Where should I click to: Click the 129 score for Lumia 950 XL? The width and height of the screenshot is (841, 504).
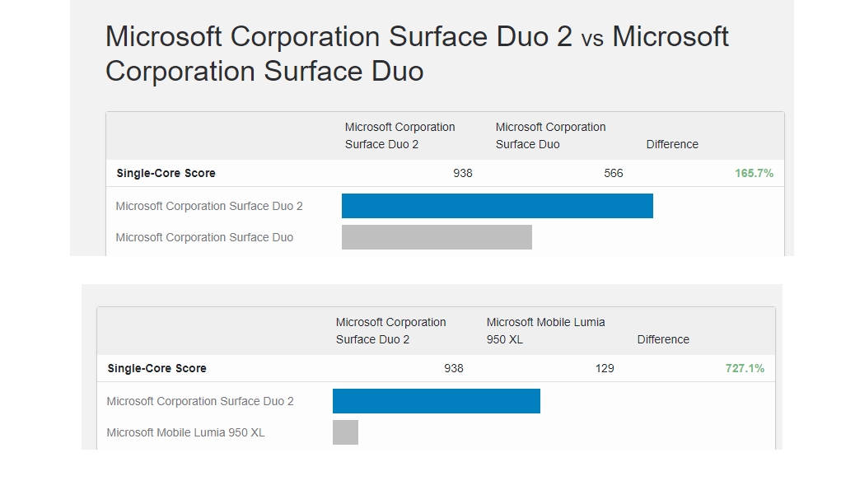click(605, 368)
